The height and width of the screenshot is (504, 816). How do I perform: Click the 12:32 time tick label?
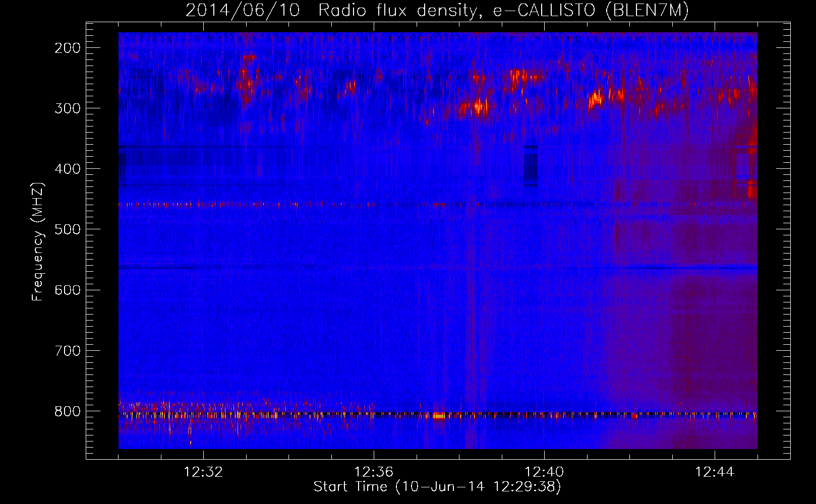203,472
